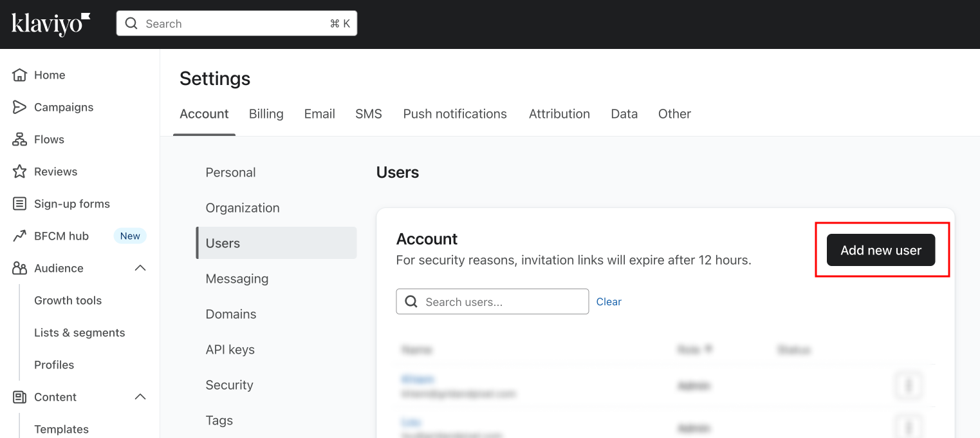Switch to the Attribution tab

[559, 114]
